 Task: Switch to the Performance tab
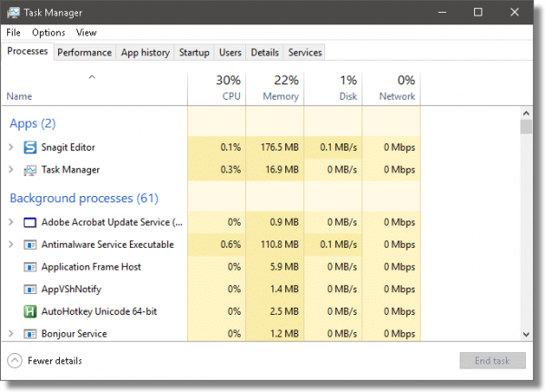(84, 53)
